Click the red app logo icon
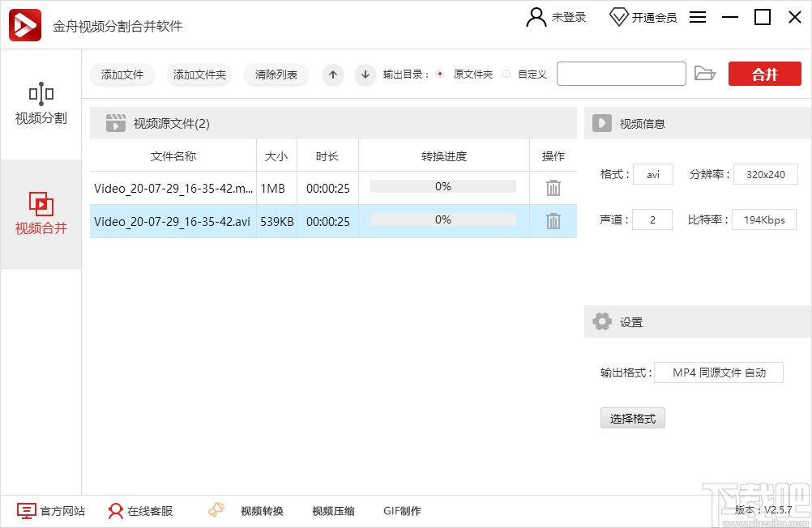Image resolution: width=812 pixels, height=528 pixels. tap(25, 25)
